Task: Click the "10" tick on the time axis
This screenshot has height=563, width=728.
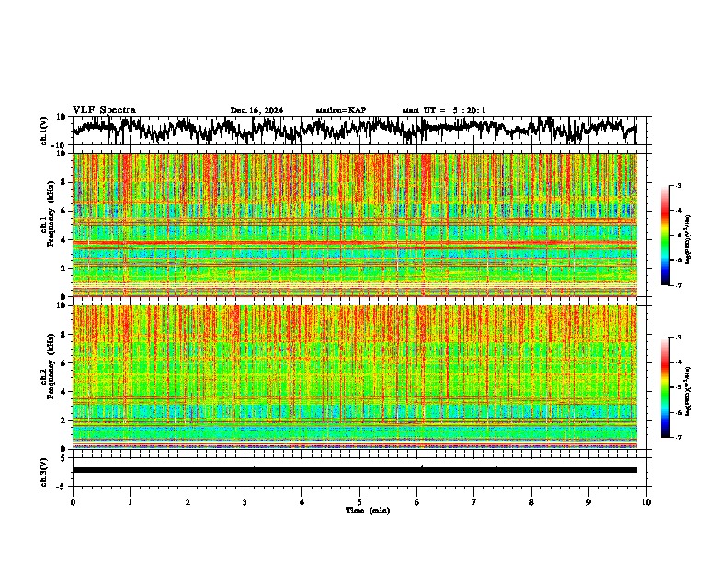Action: point(646,502)
